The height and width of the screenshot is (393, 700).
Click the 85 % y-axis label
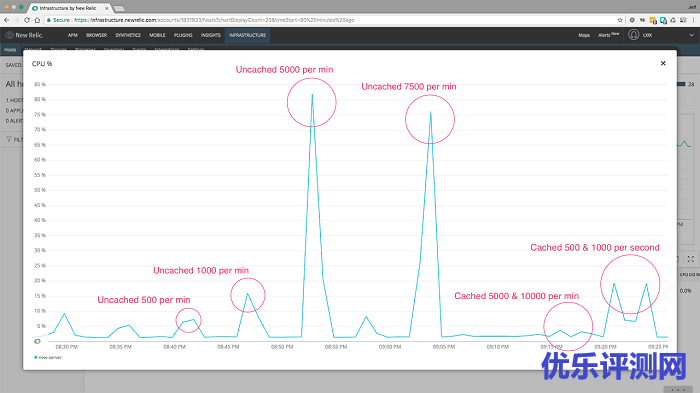[x=40, y=84]
